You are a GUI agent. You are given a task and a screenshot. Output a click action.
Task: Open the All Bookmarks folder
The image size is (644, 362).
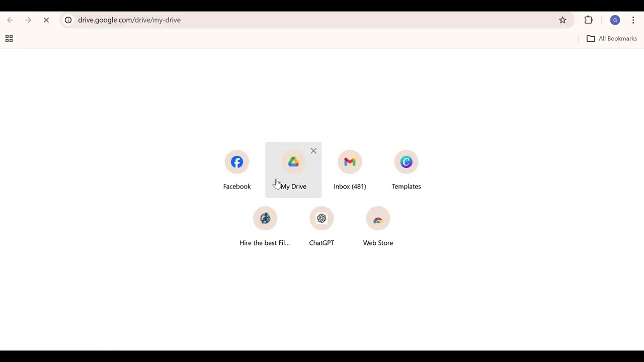[x=612, y=39]
